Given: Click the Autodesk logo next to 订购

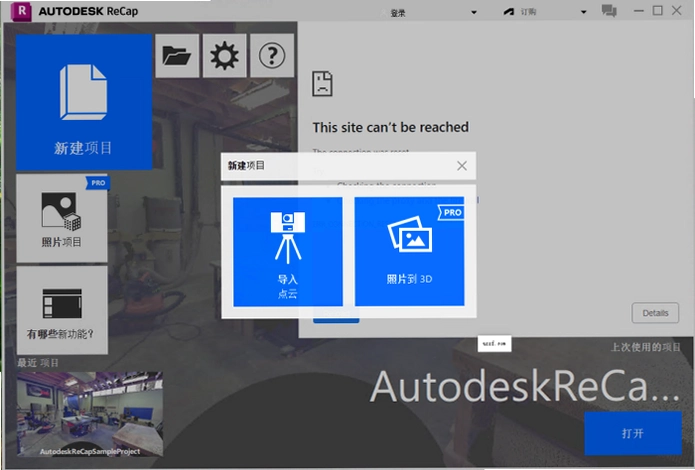Looking at the screenshot, I should (x=509, y=12).
